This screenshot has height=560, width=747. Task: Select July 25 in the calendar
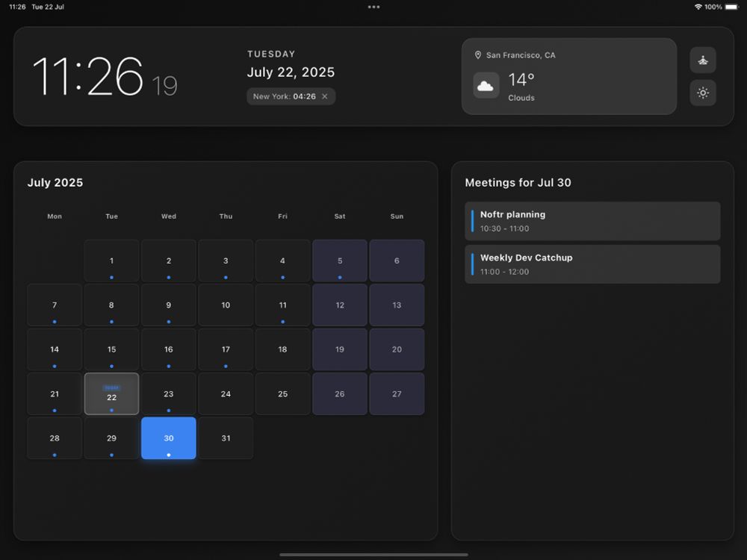pyautogui.click(x=282, y=393)
